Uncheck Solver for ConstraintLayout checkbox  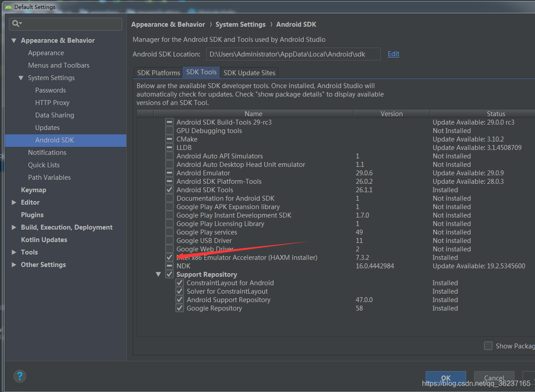coord(180,291)
